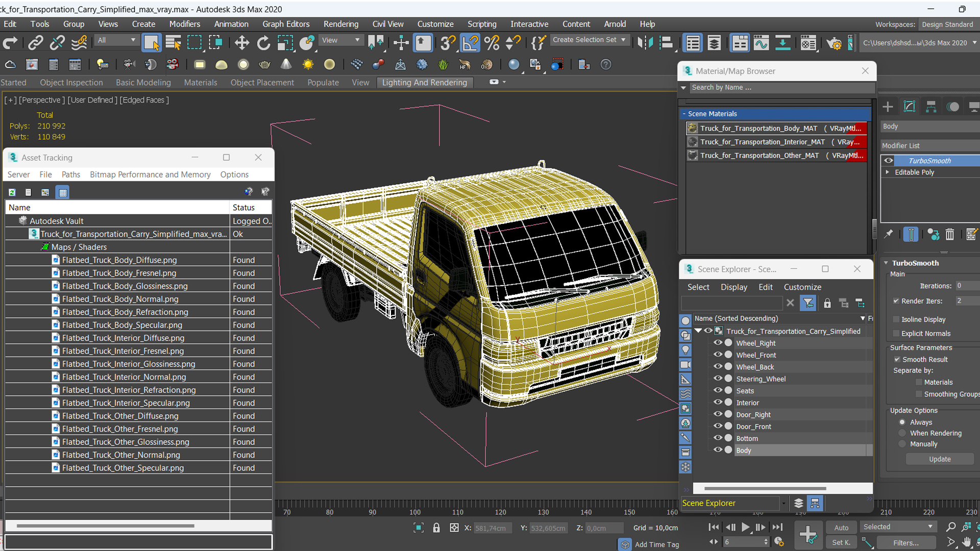Switch to Object Inspection ribbon tab
Screen dimensions: 980x551
click(71, 83)
